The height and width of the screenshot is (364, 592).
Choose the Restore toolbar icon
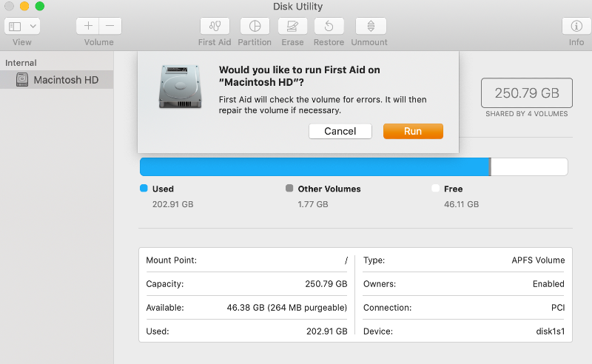click(x=329, y=26)
